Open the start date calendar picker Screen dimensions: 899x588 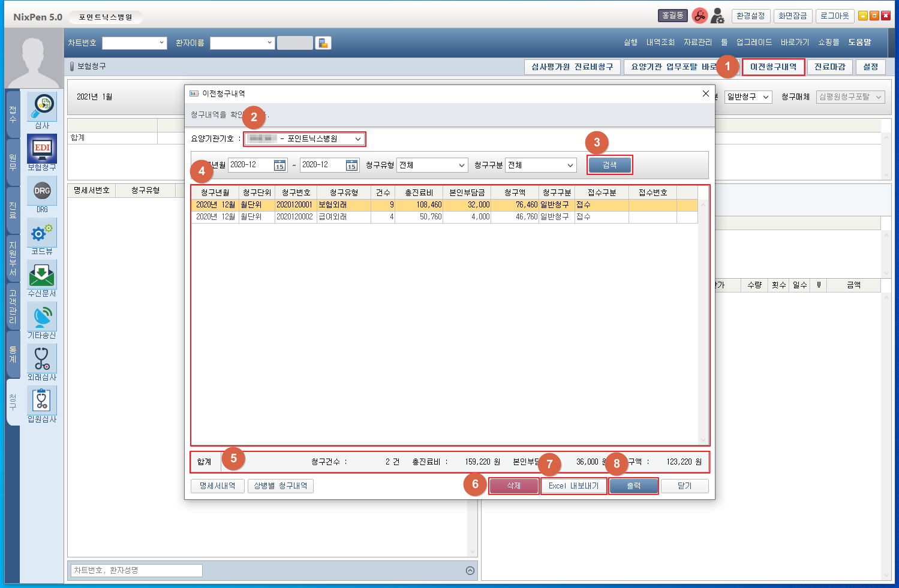[279, 165]
